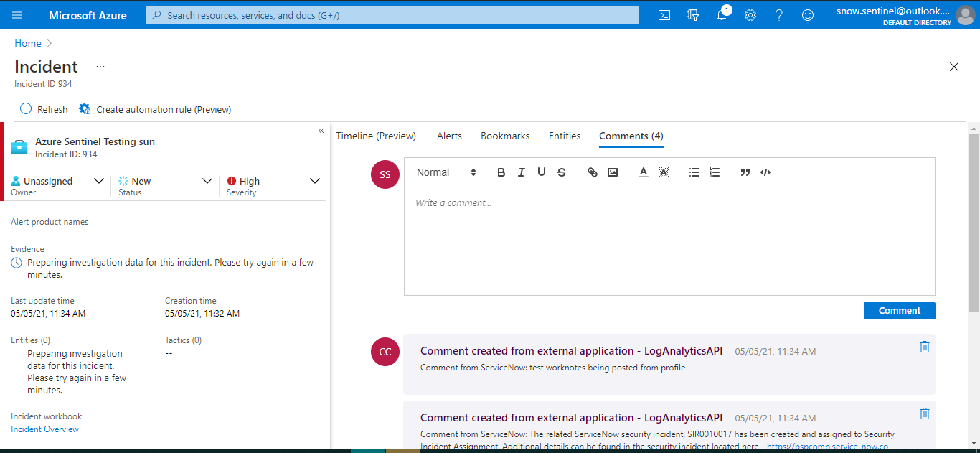Viewport: 980px width, 453px height.
Task: Insert a blockquote
Action: (x=745, y=172)
